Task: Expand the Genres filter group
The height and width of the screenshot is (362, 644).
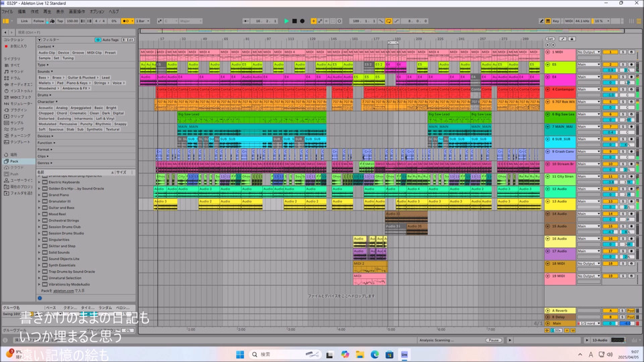Action: [x=45, y=163]
